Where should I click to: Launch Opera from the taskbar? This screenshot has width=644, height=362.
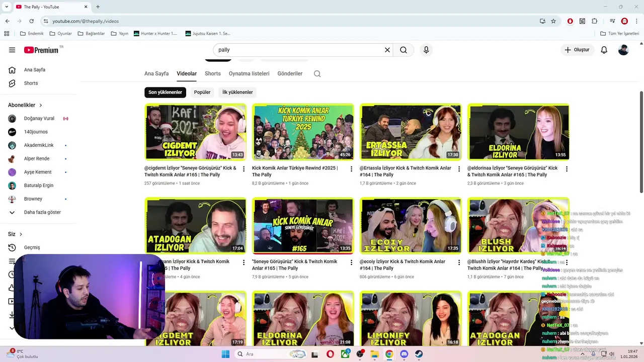[330, 354]
